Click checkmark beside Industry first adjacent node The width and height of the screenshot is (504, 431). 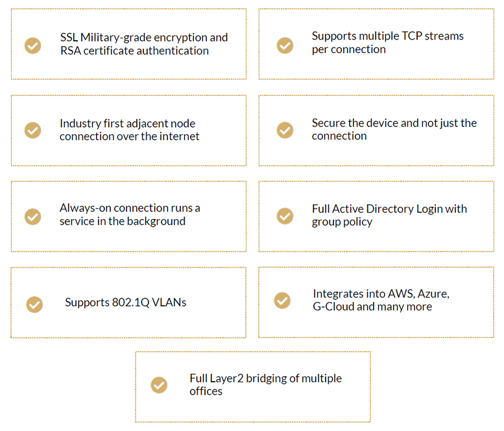[33, 130]
